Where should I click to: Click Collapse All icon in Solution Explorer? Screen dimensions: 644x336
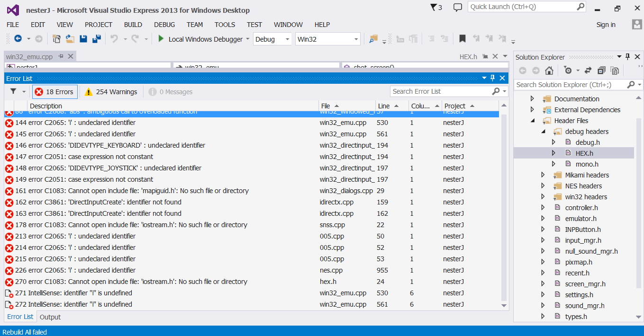(x=601, y=71)
